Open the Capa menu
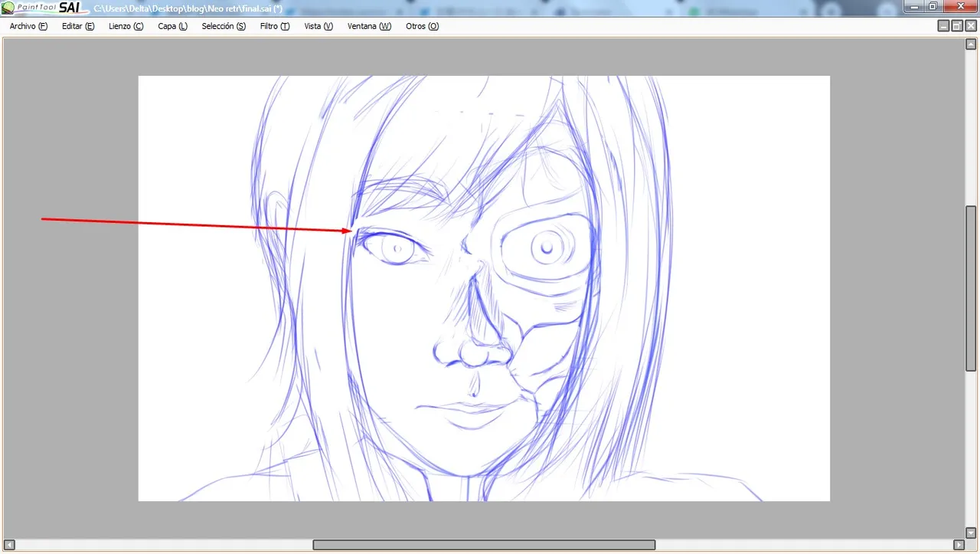This screenshot has height=554, width=980. click(172, 26)
